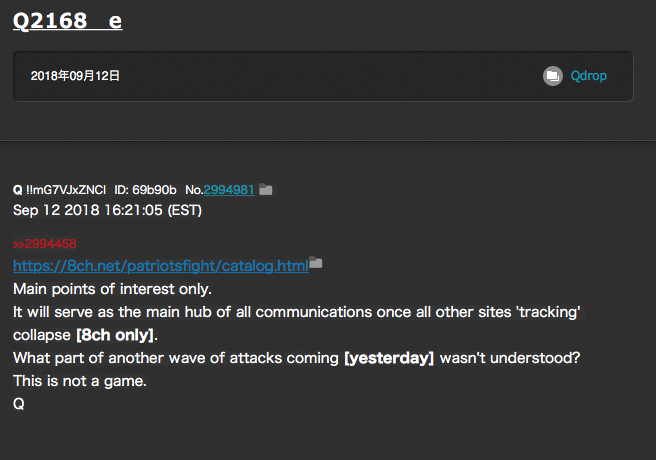Open the Qdrop category link
656x460 pixels.
[588, 76]
